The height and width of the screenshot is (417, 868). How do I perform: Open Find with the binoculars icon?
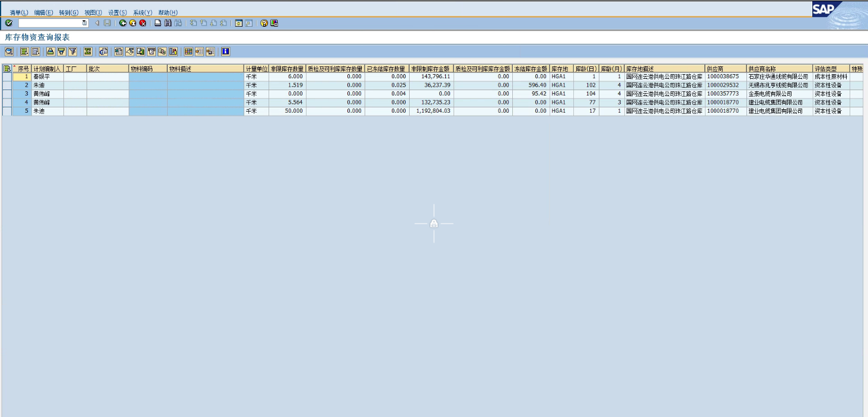click(x=168, y=23)
